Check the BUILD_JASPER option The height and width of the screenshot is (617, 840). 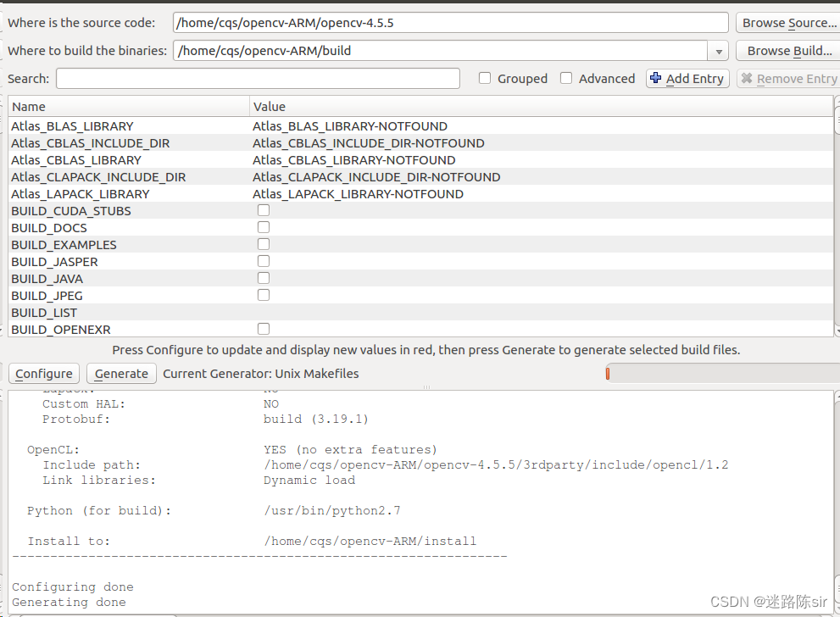coord(263,260)
